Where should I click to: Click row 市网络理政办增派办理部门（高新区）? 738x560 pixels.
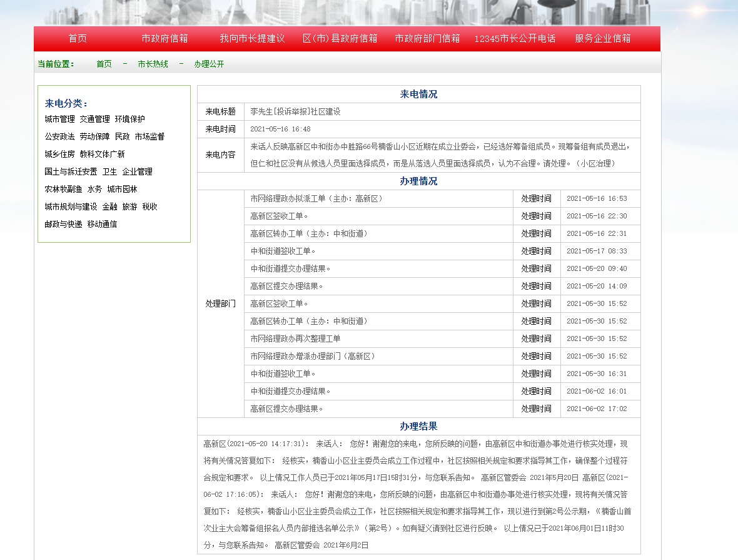tap(378, 356)
